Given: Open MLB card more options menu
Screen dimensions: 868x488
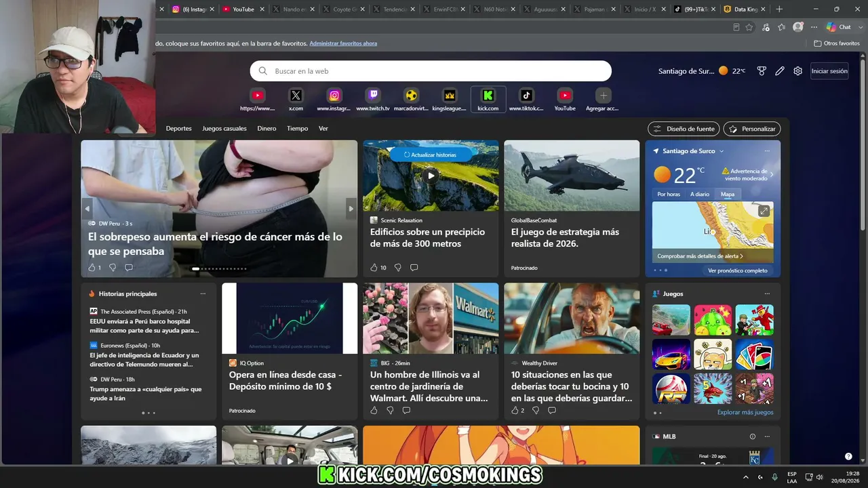Looking at the screenshot, I should [x=767, y=436].
